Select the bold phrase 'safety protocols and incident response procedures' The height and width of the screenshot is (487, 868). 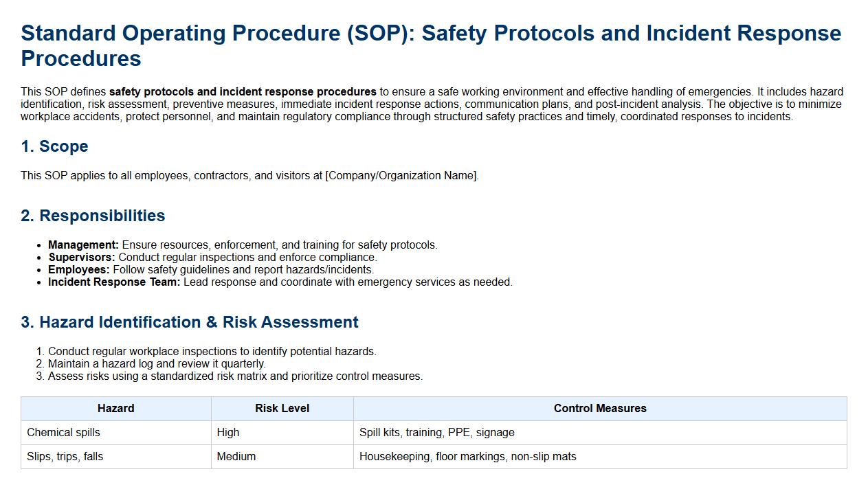(x=243, y=91)
